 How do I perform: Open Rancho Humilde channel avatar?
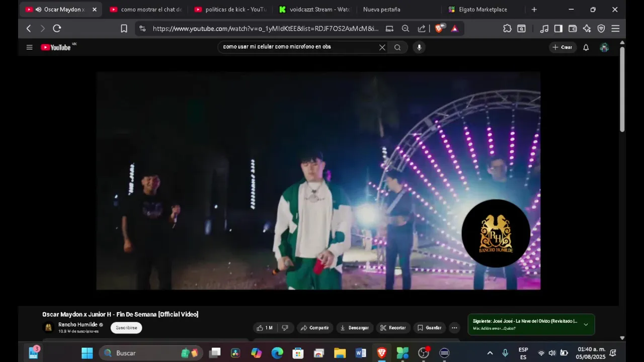coord(48,327)
